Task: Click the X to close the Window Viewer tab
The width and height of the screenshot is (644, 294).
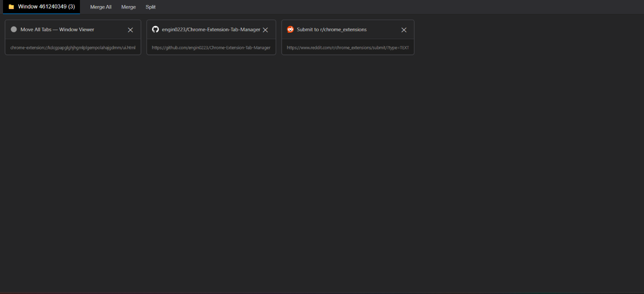Action: tap(130, 30)
